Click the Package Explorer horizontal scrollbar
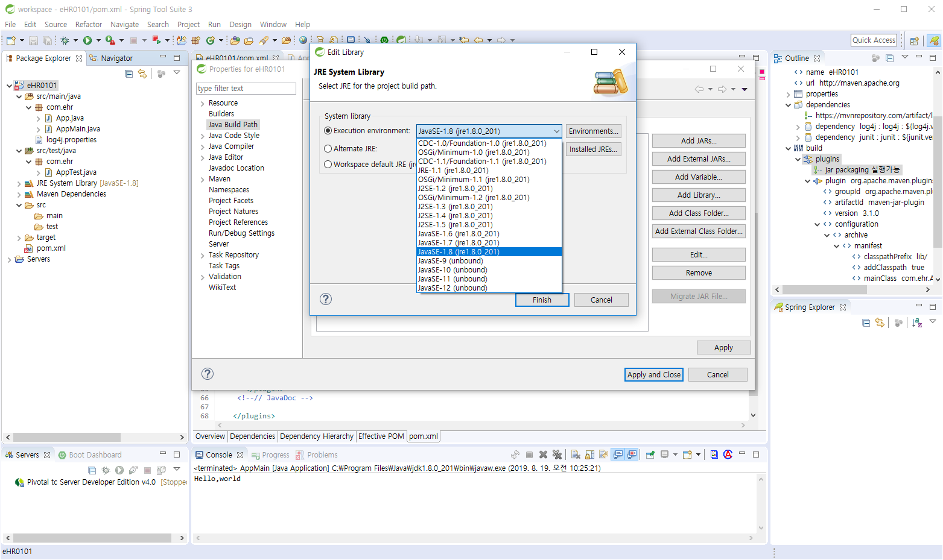The width and height of the screenshot is (943, 560). (95, 437)
